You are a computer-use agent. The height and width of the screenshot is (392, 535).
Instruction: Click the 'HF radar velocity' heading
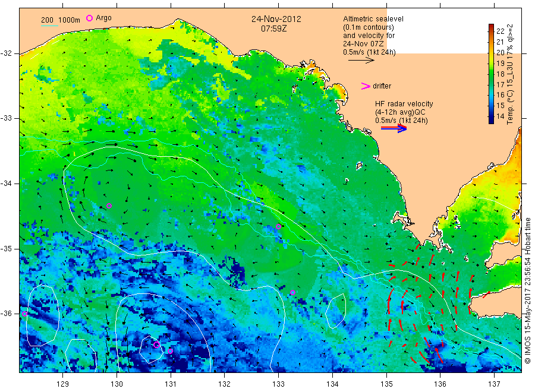(x=404, y=103)
